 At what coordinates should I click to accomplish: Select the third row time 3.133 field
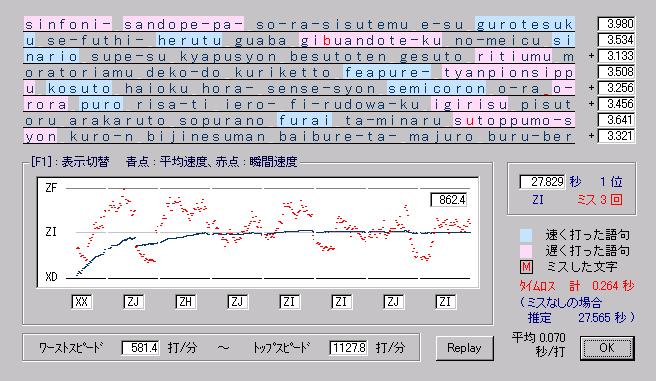[616, 56]
